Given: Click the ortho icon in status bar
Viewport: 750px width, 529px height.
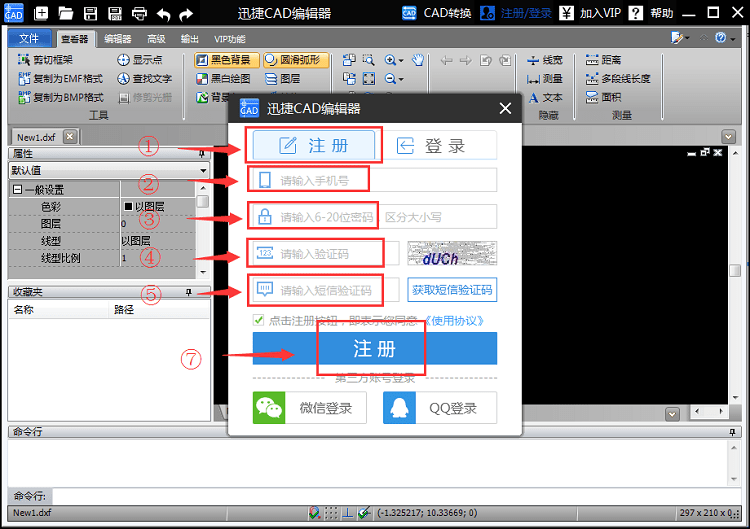Looking at the screenshot, I should pos(347,513).
